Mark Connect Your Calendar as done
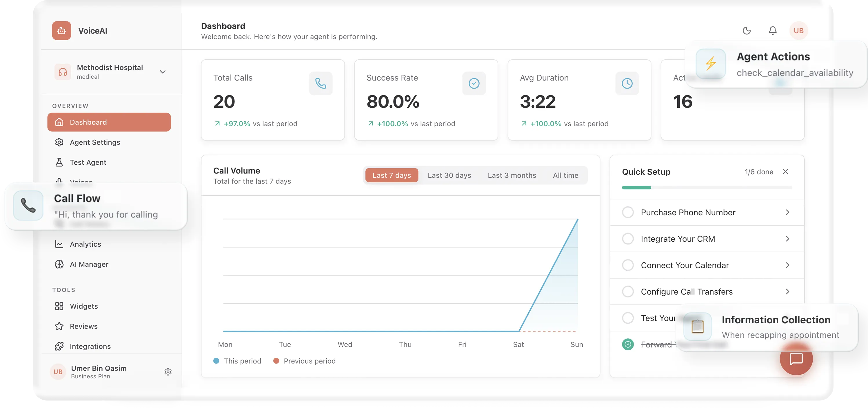Image resolution: width=868 pixels, height=409 pixels. [628, 265]
